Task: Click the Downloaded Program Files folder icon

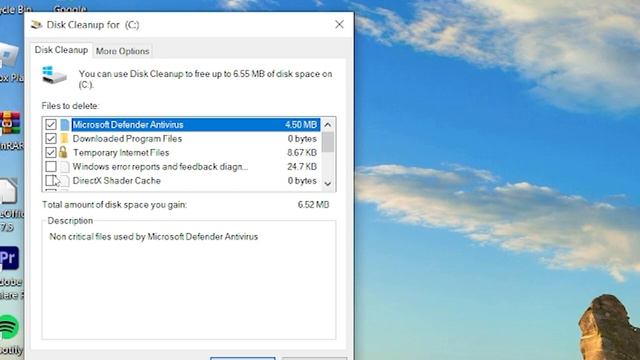Action: (x=64, y=139)
